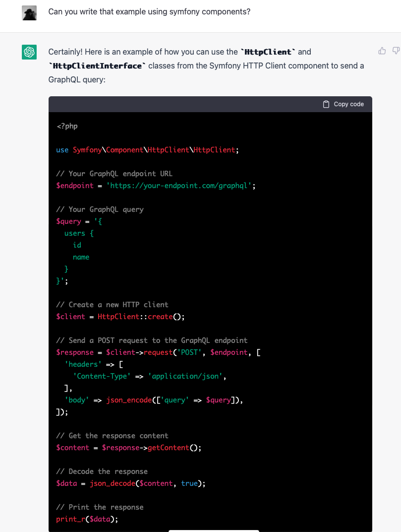401x532 pixels.
Task: Click the comment 'Send a POST request to the GraphQL endpoint'
Action: pos(152,340)
